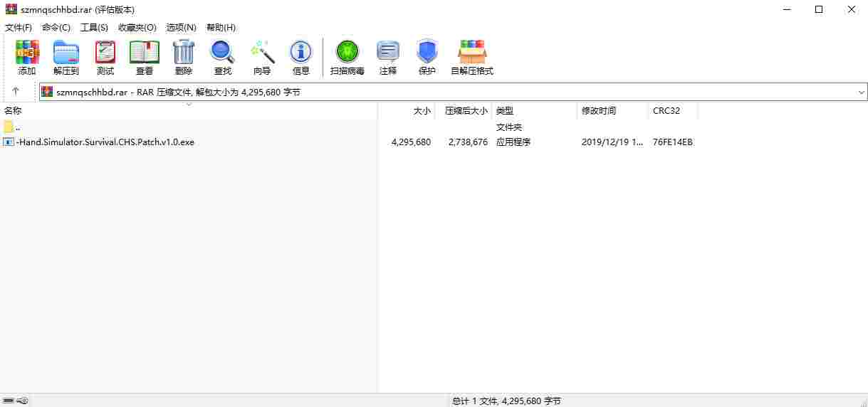Click the status bar drive/key icon
The image size is (868, 407).
[16, 401]
